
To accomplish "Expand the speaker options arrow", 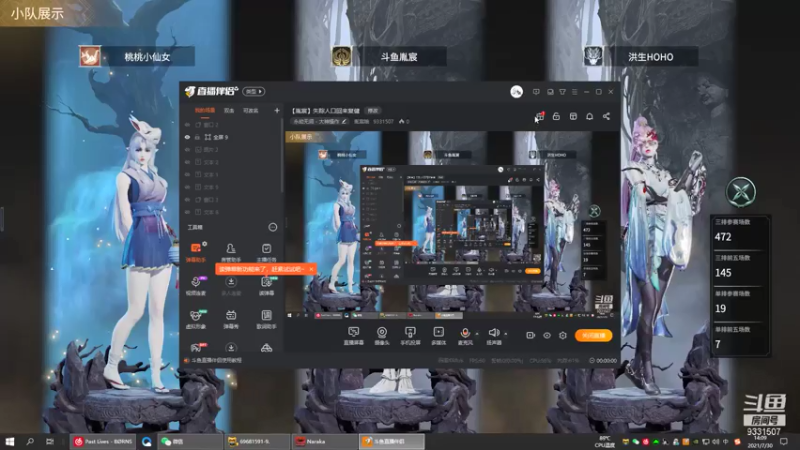I will coord(506,334).
